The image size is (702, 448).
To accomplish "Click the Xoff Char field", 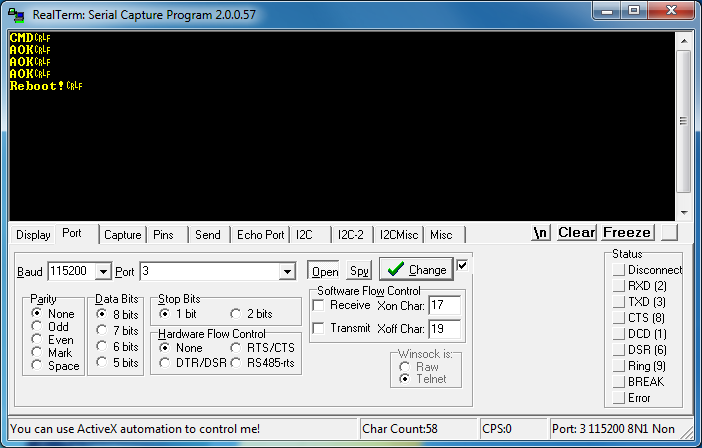I will (x=445, y=329).
